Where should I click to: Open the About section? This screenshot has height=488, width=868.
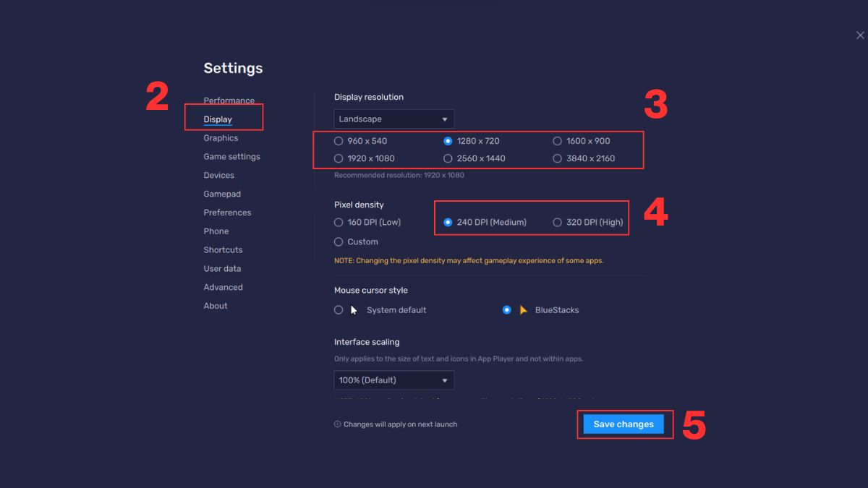(x=216, y=306)
